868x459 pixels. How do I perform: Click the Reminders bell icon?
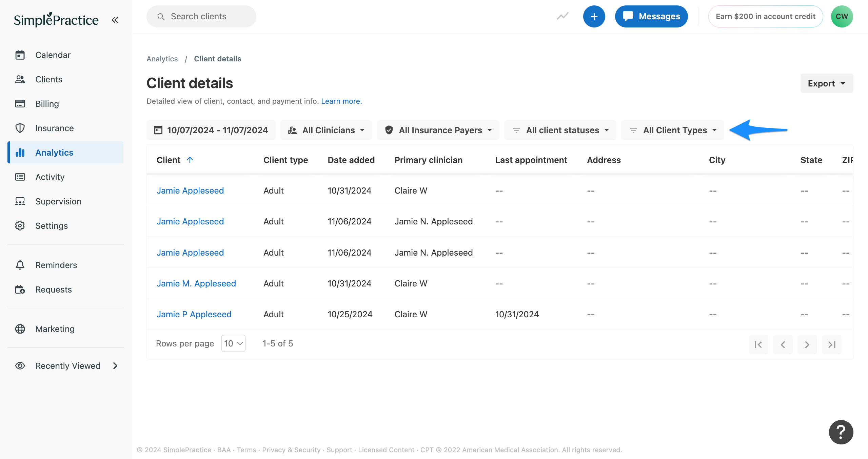tap(20, 265)
